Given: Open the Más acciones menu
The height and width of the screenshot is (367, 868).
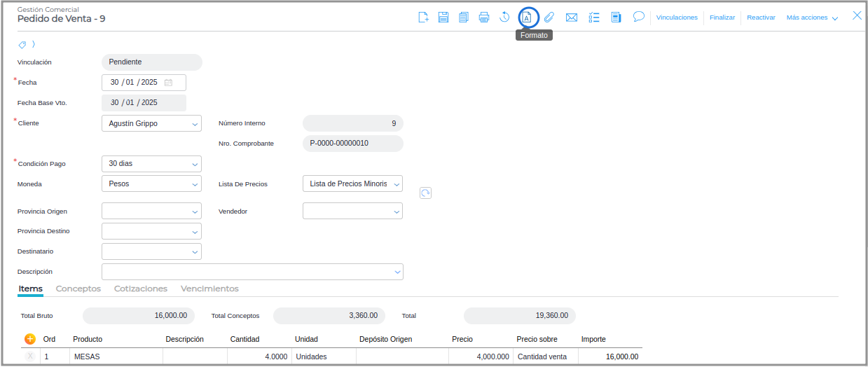Looking at the screenshot, I should (x=812, y=18).
